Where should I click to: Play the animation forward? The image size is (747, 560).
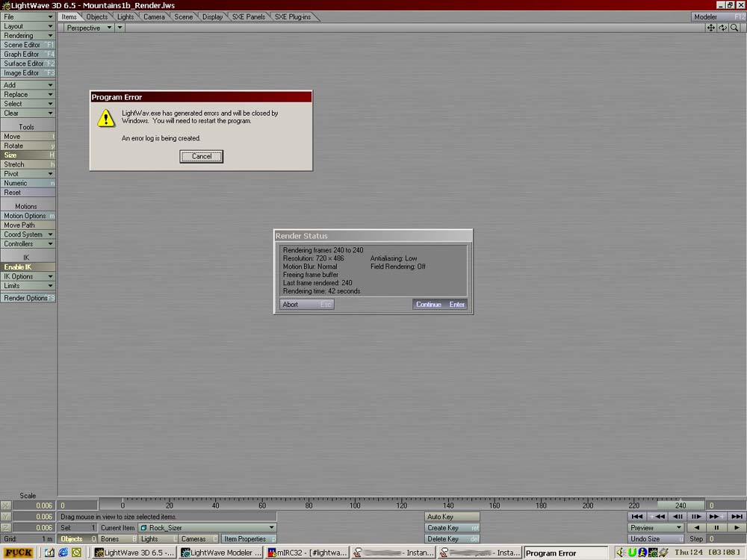coord(737,528)
